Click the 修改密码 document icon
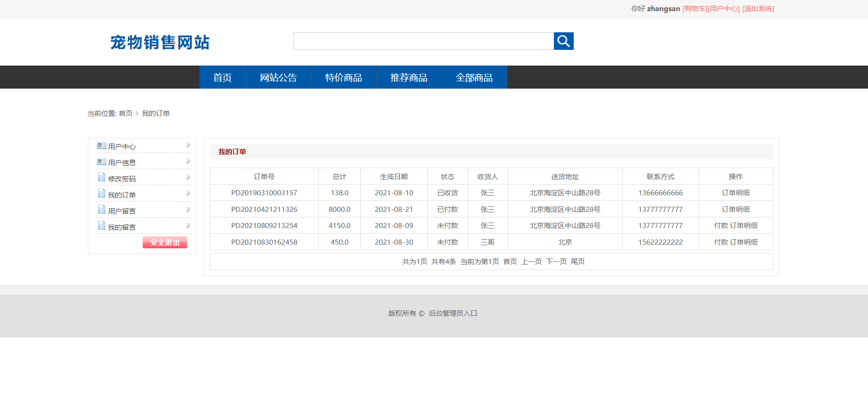 point(102,177)
